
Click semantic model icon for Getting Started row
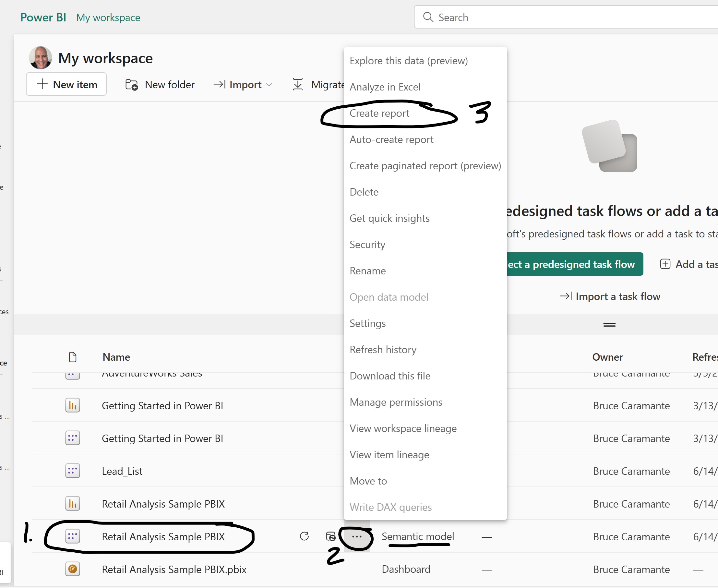tap(72, 438)
